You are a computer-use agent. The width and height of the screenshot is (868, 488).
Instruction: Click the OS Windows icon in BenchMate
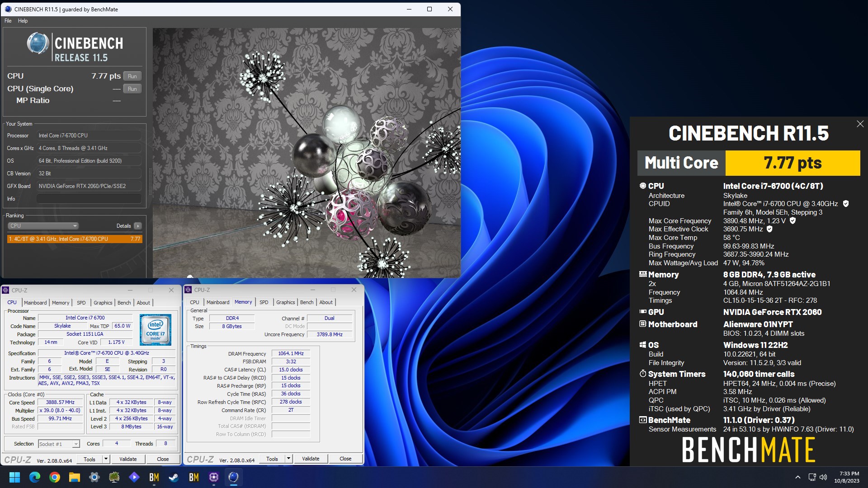coord(643,345)
